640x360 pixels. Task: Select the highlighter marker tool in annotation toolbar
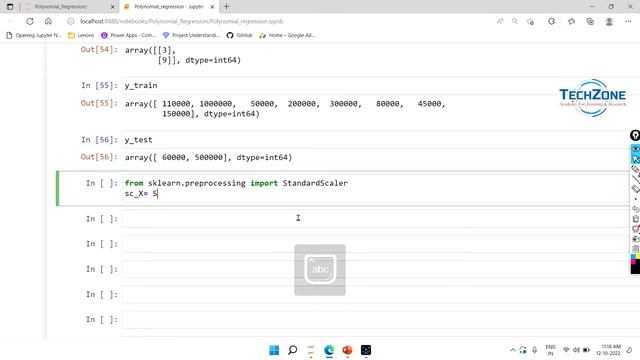click(636, 169)
